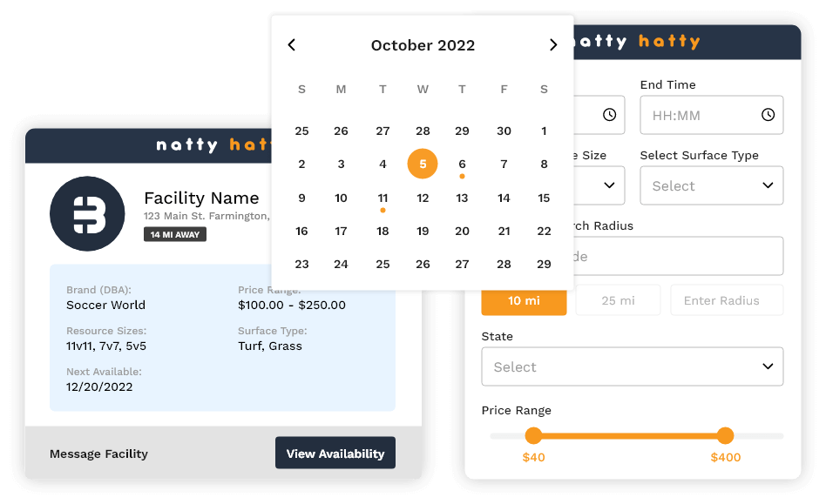Go to next month in calendar

pyautogui.click(x=553, y=45)
